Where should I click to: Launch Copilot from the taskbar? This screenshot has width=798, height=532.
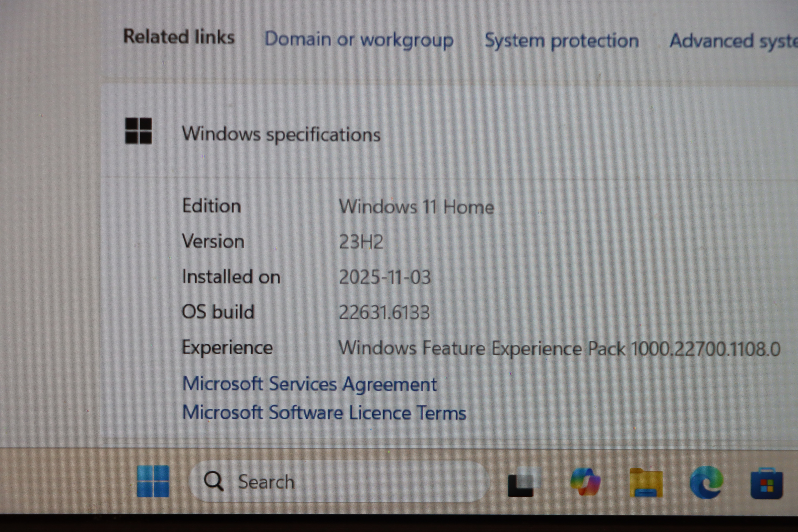pyautogui.click(x=585, y=482)
